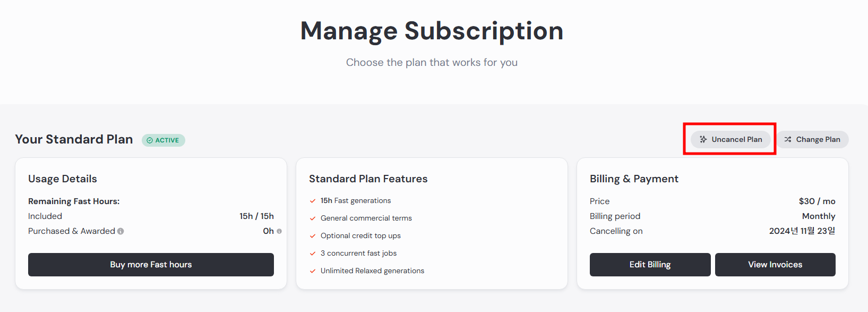Click the checkmark beside 3 concurrent fast jobs
The height and width of the screenshot is (312, 868).
point(312,253)
